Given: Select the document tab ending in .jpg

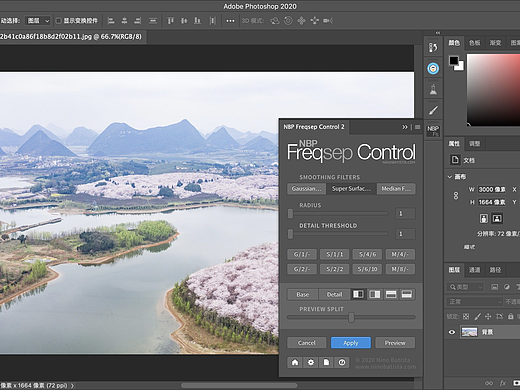Looking at the screenshot, I should pyautogui.click(x=73, y=37).
